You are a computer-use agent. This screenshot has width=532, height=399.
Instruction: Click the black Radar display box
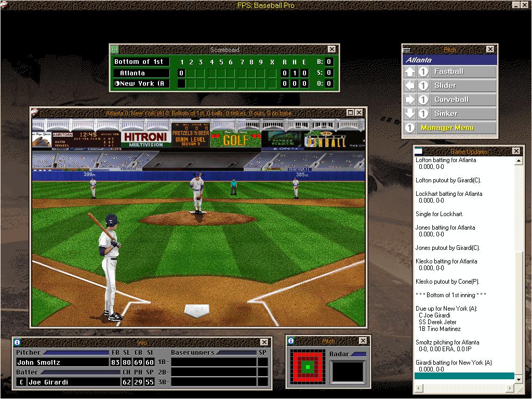coord(348,372)
